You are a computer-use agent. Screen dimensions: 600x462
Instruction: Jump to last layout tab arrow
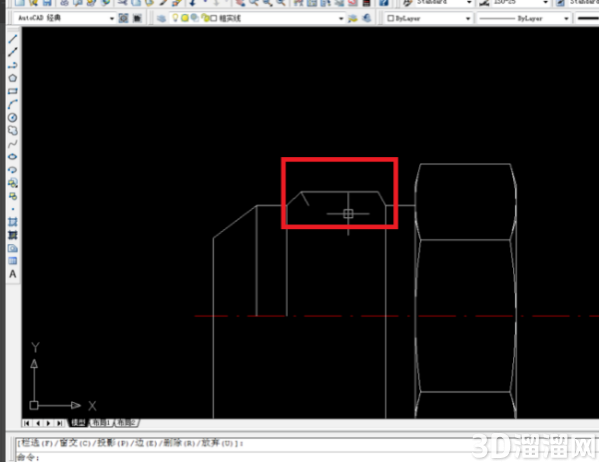pyautogui.click(x=59, y=423)
